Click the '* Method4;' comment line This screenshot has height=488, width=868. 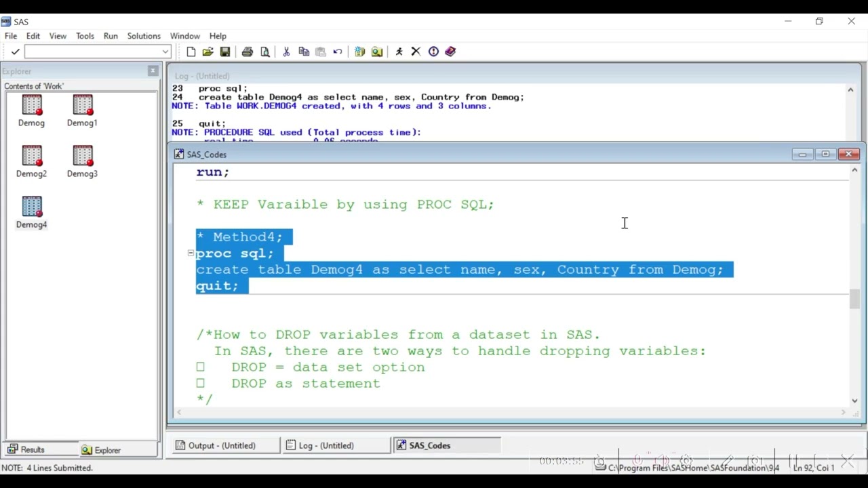click(x=239, y=237)
